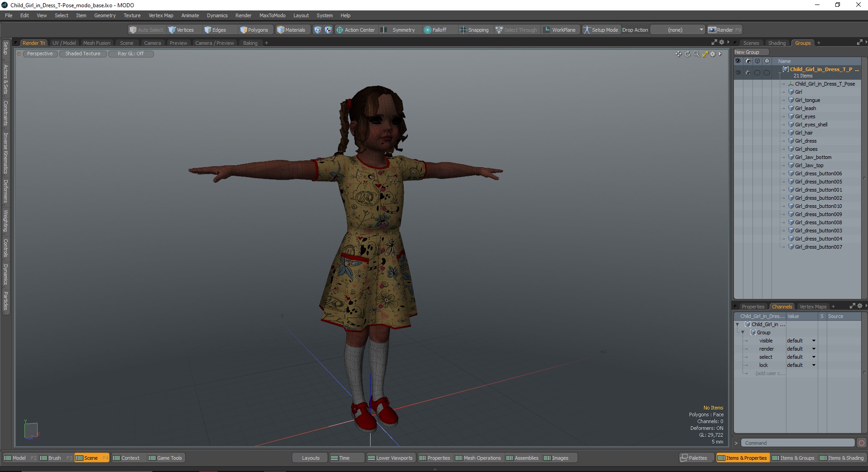Switch to the Vertex Maps tab

(813, 307)
